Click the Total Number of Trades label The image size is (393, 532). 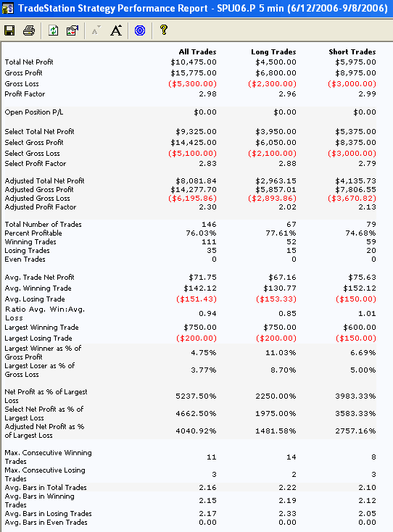[x=43, y=224]
